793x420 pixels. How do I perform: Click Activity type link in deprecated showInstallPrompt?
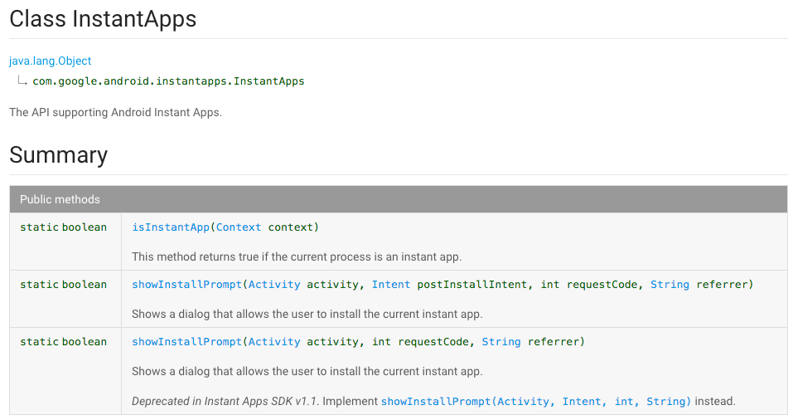pos(274,342)
